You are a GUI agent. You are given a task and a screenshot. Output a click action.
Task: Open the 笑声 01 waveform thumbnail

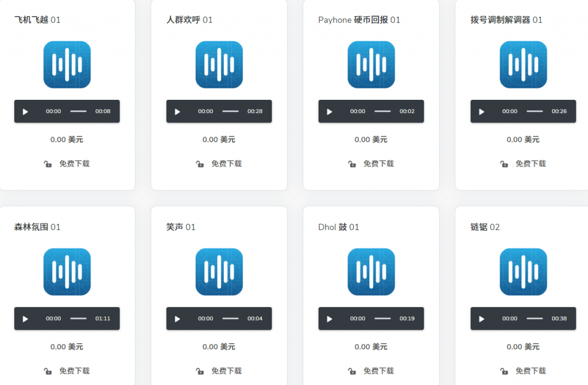coord(219,271)
